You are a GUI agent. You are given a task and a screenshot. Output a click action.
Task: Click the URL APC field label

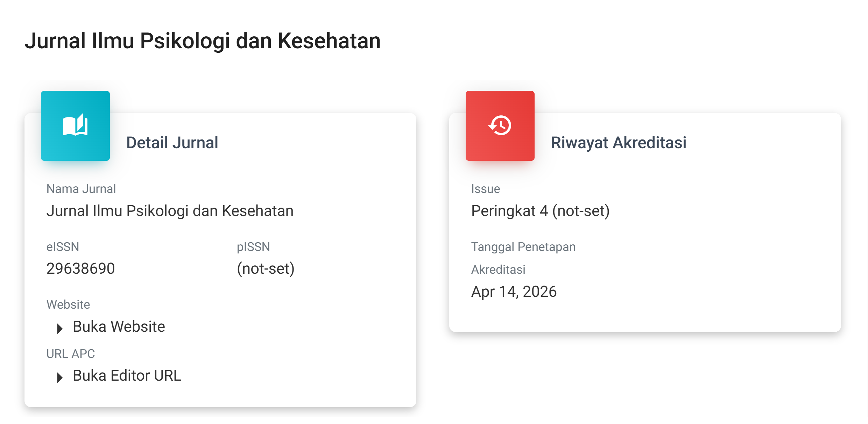(70, 354)
